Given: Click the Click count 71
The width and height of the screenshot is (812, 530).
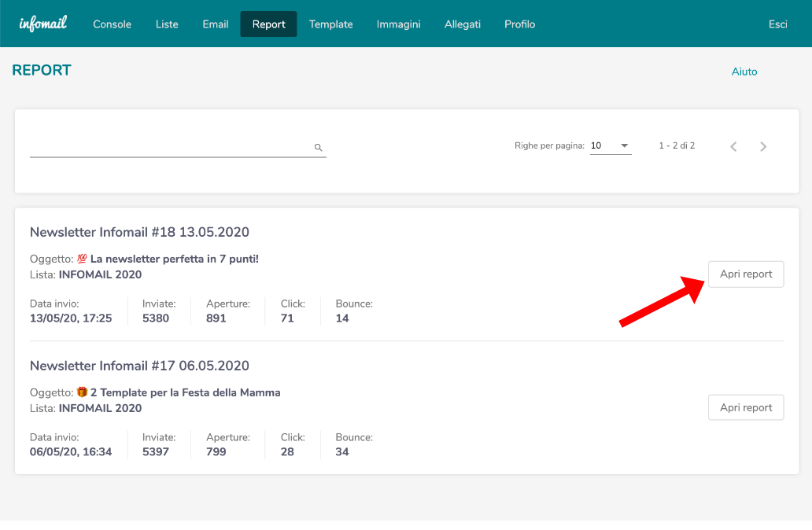Looking at the screenshot, I should [x=287, y=318].
